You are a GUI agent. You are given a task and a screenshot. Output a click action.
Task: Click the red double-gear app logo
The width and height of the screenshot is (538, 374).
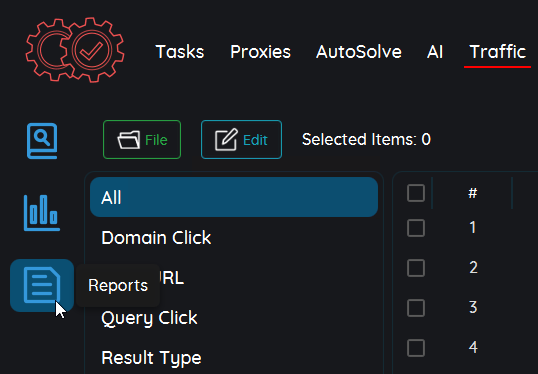(75, 50)
